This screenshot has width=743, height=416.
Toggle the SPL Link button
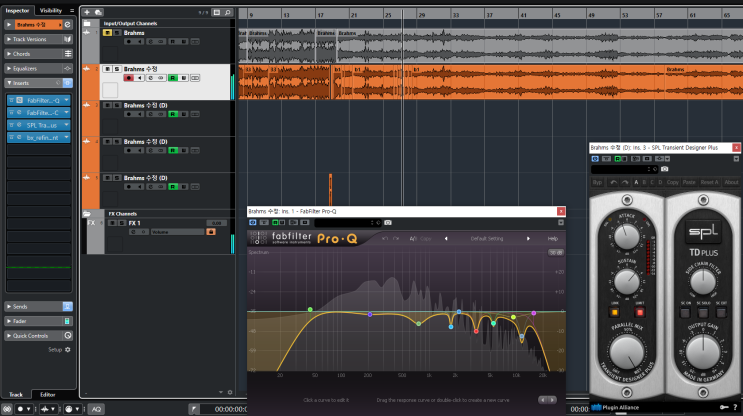click(x=615, y=312)
